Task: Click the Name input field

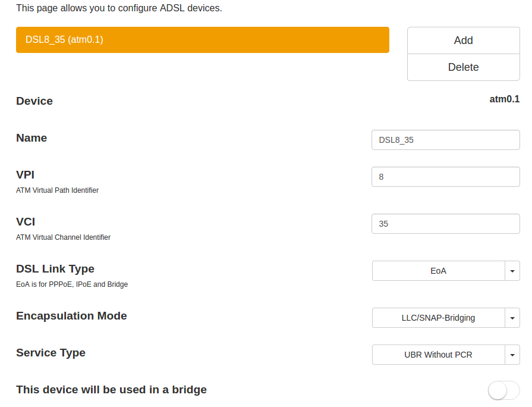Action: tap(445, 140)
